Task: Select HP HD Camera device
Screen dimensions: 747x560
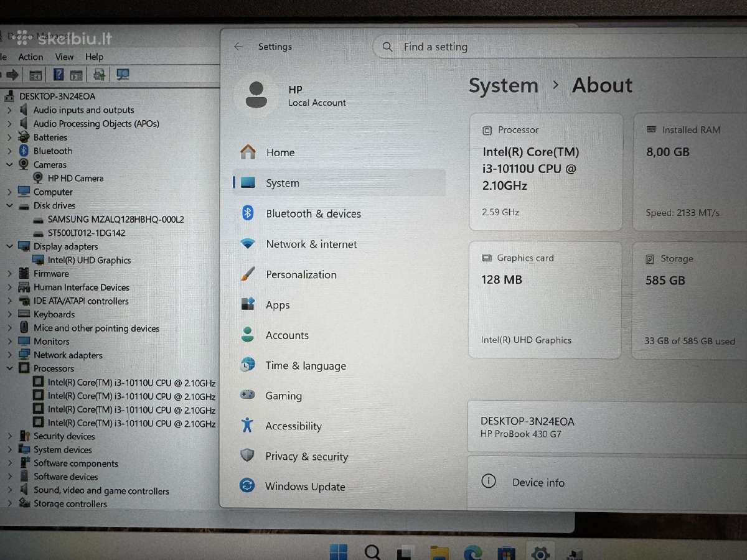Action: coord(75,178)
